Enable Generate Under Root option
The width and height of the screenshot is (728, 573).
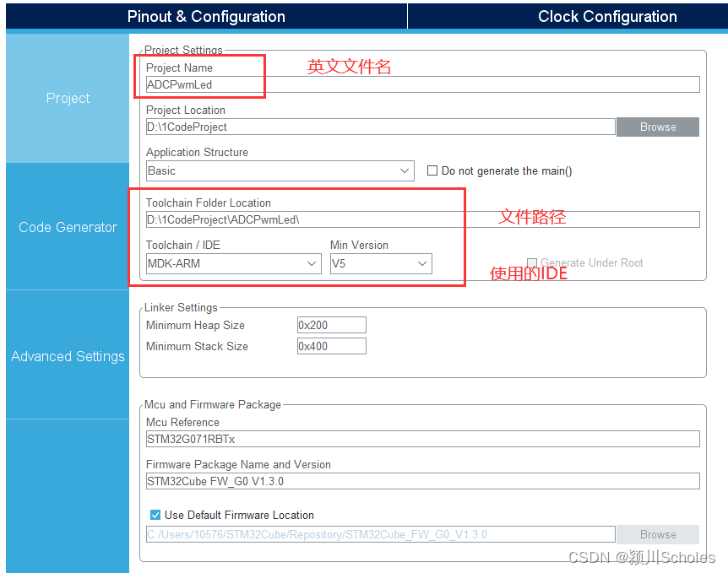tap(531, 263)
